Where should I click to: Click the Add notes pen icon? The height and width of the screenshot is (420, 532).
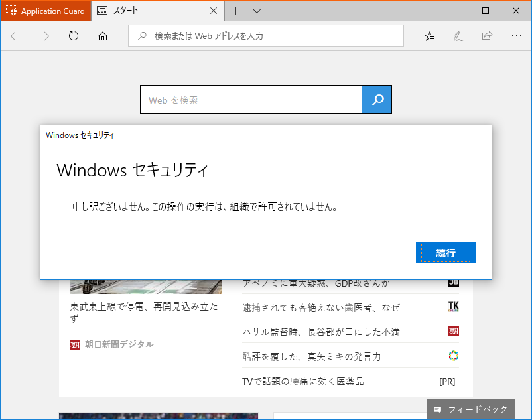[x=458, y=36]
